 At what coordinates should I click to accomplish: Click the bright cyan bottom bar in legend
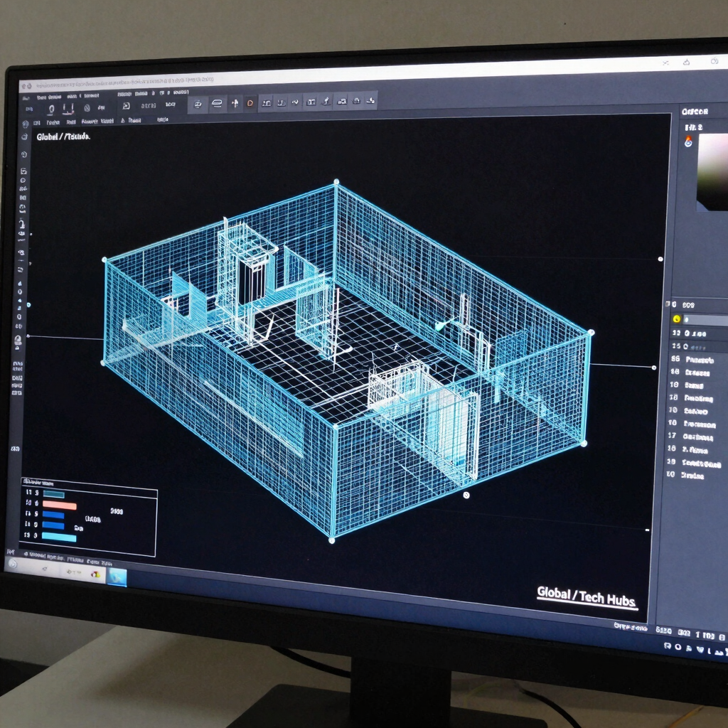click(x=59, y=537)
